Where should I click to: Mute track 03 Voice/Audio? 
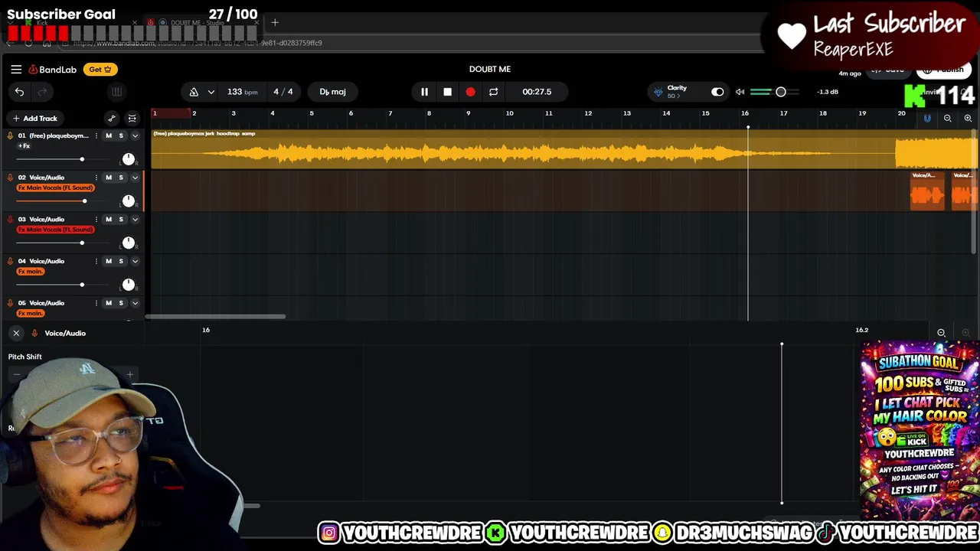(x=108, y=220)
